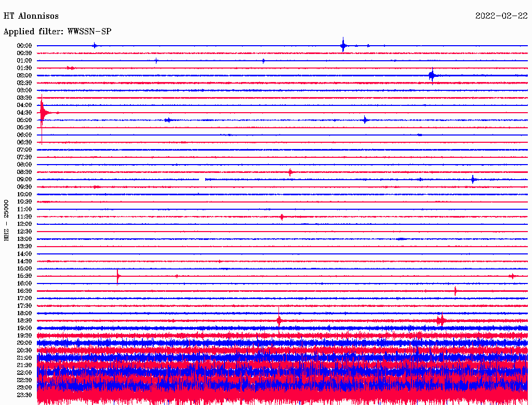
Task: Select the 02:30 time label
Action: coord(24,83)
